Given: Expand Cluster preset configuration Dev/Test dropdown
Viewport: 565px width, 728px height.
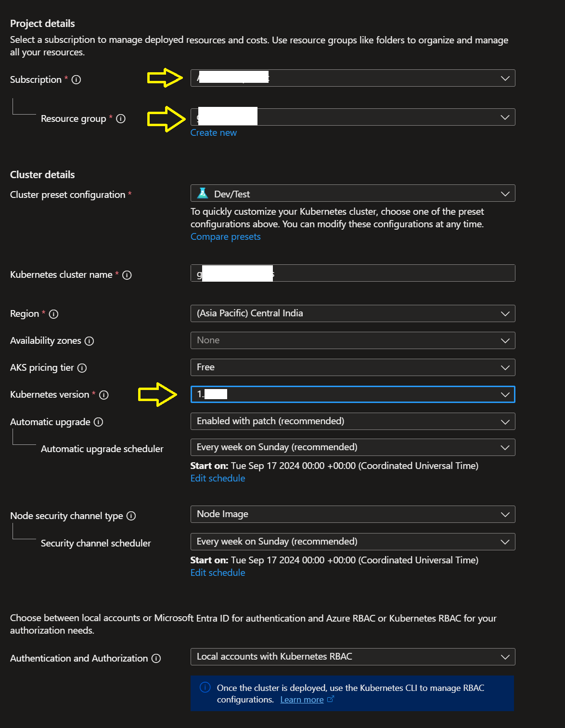Looking at the screenshot, I should pyautogui.click(x=352, y=194).
